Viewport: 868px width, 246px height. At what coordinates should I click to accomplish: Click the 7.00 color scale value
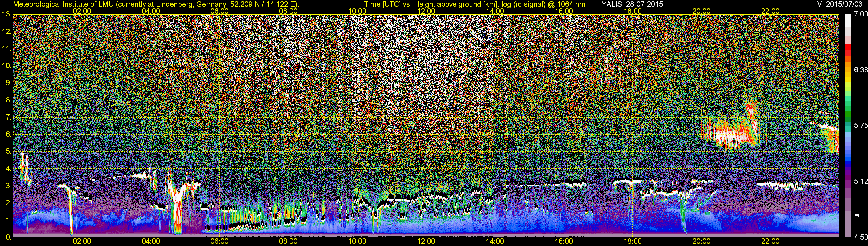point(861,14)
